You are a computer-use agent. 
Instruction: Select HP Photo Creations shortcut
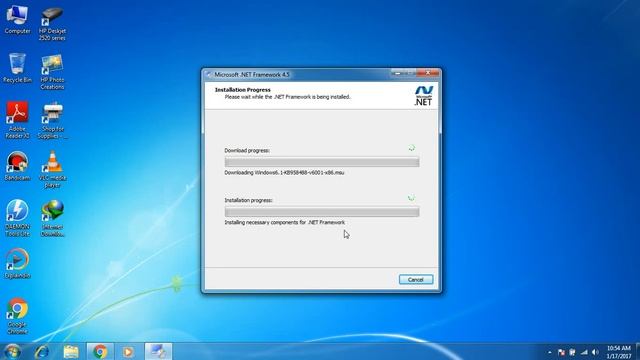pos(52,72)
